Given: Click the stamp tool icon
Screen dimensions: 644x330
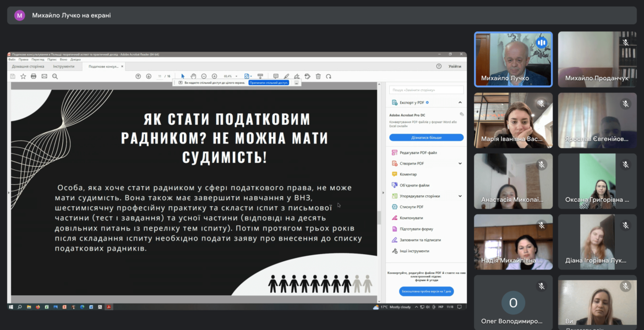Looking at the screenshot, I should (x=307, y=76).
